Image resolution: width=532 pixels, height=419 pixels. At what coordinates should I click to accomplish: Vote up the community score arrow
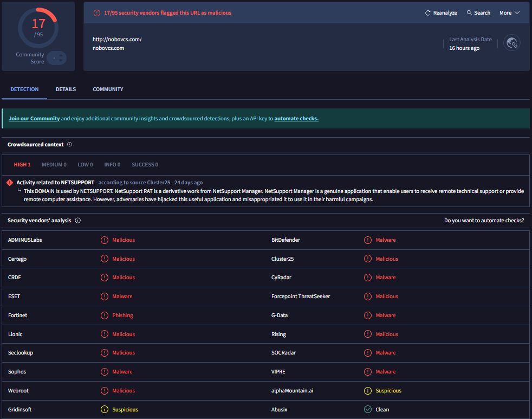[x=60, y=55]
